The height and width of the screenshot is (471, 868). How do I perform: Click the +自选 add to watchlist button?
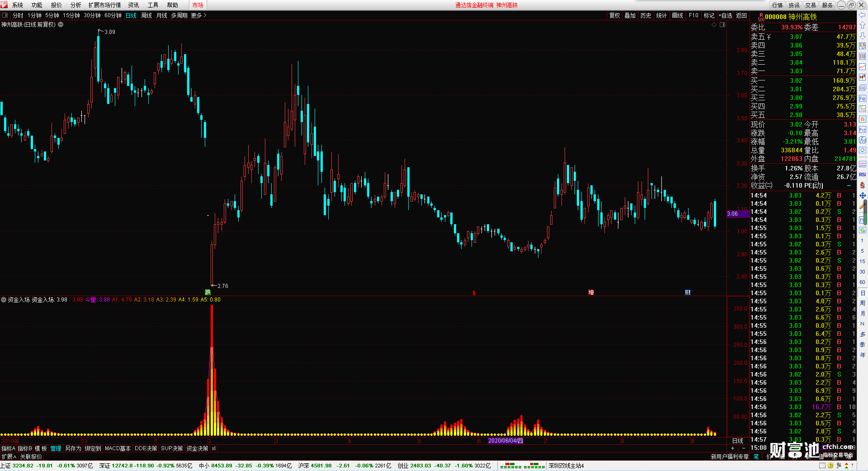click(725, 15)
